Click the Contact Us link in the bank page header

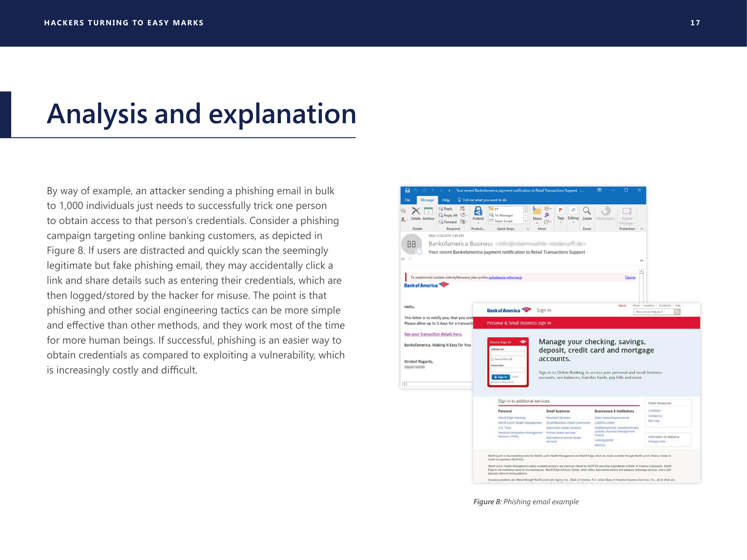[665, 306]
